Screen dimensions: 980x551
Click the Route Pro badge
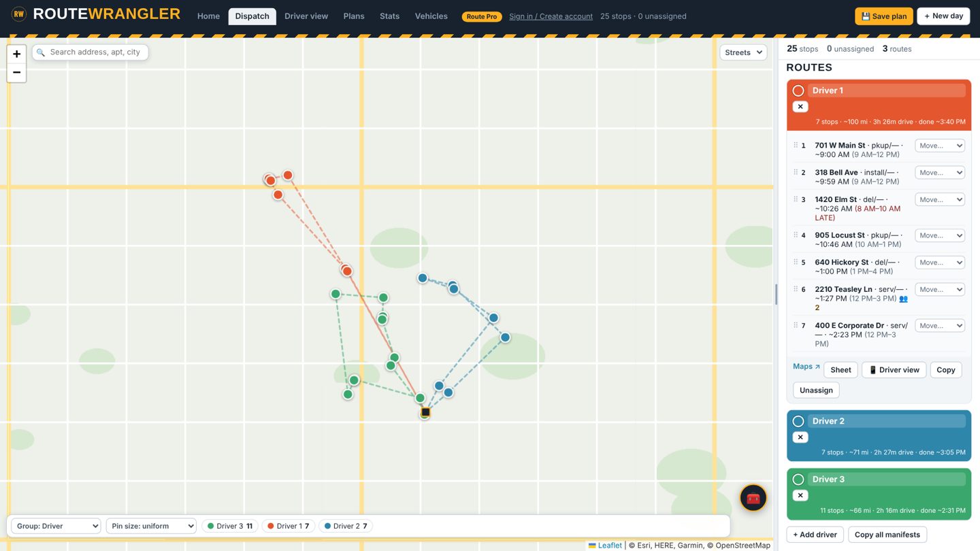[482, 16]
